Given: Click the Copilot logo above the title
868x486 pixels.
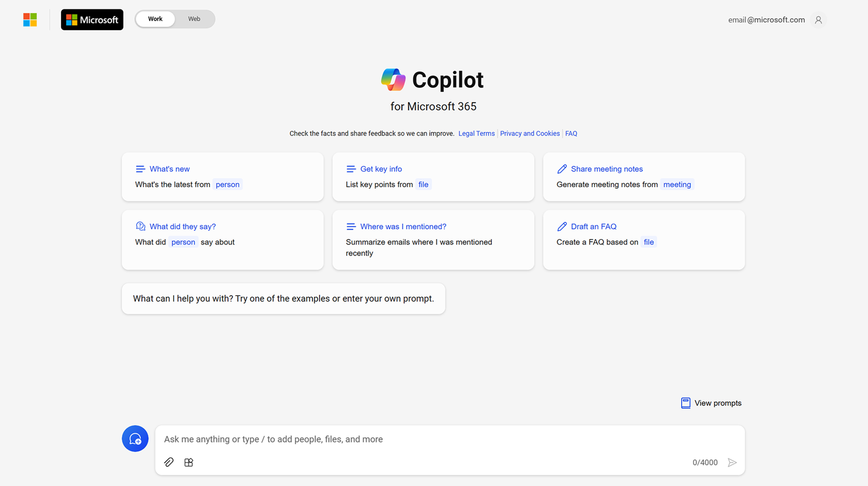Looking at the screenshot, I should click(393, 79).
